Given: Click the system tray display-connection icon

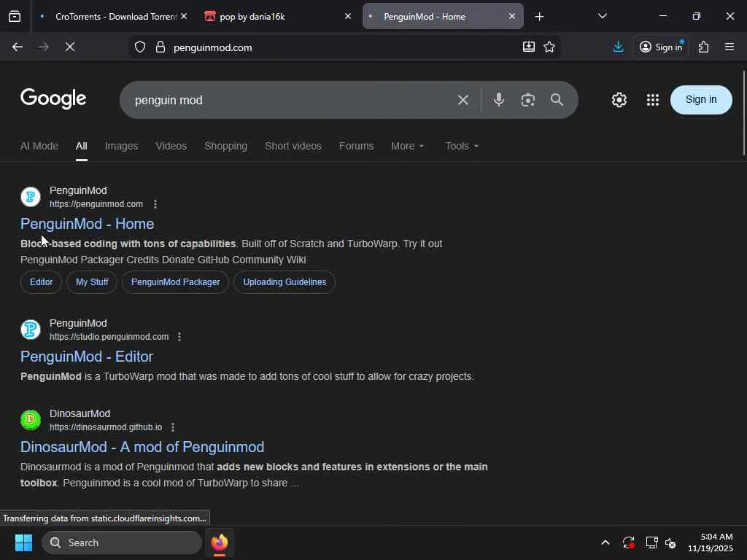Looking at the screenshot, I should click(651, 542).
